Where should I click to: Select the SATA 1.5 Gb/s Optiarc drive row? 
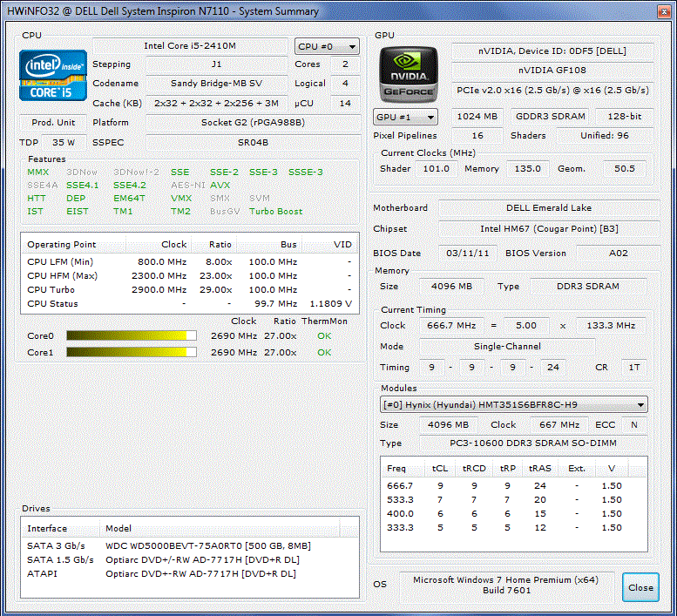pos(190,560)
